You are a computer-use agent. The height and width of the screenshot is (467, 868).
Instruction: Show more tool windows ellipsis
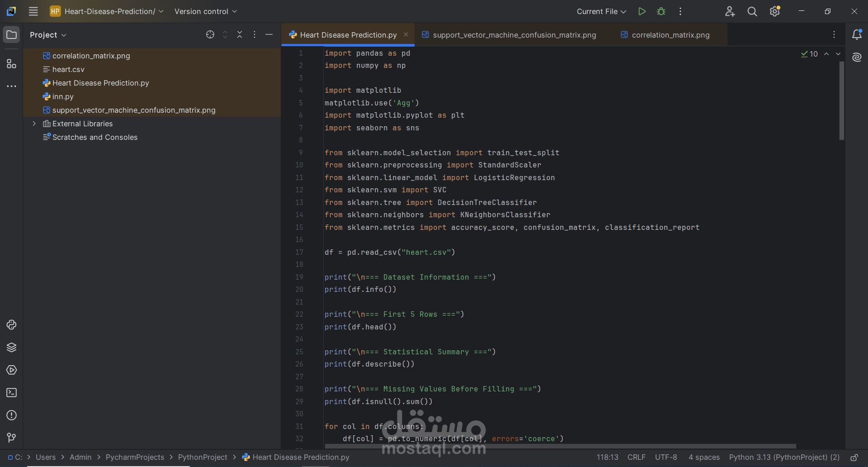12,86
